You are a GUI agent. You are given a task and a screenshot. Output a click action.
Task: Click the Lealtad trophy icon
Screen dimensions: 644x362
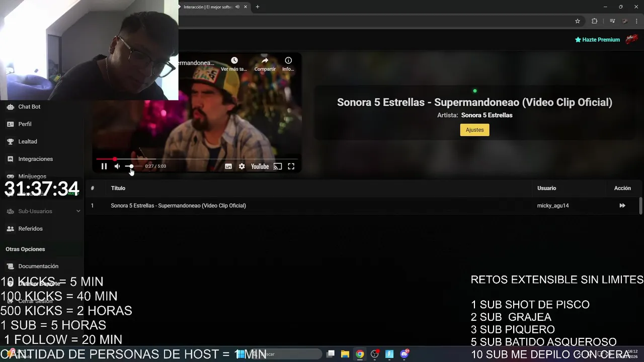(x=10, y=142)
